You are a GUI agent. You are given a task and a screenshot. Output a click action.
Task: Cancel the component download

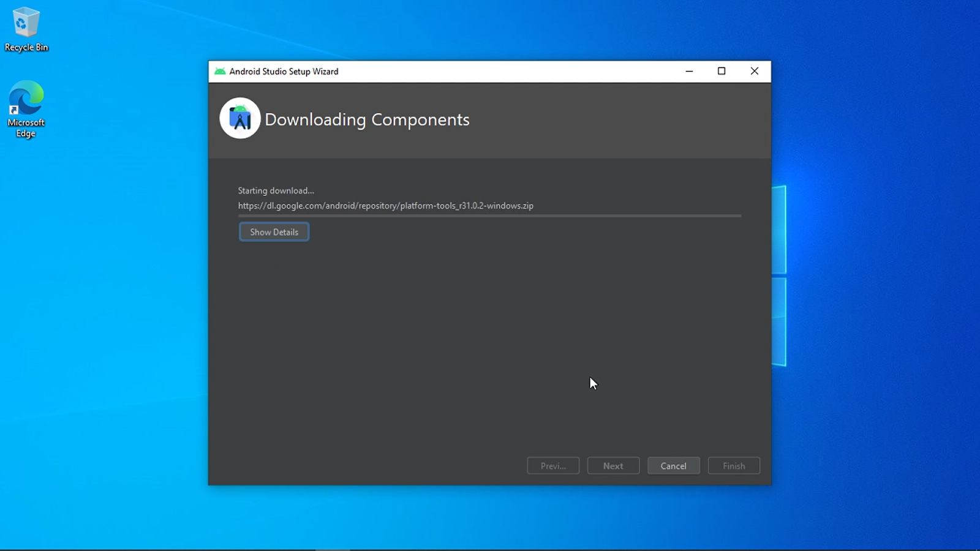(673, 466)
